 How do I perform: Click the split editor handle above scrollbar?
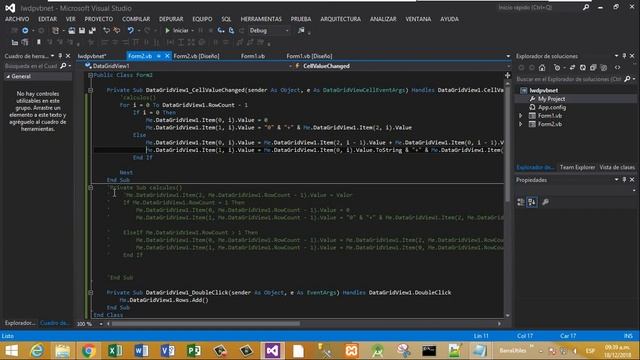coord(507,75)
